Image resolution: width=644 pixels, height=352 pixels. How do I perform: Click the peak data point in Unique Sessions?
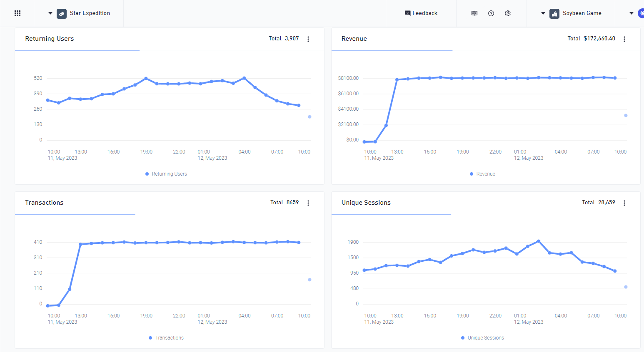click(x=539, y=241)
